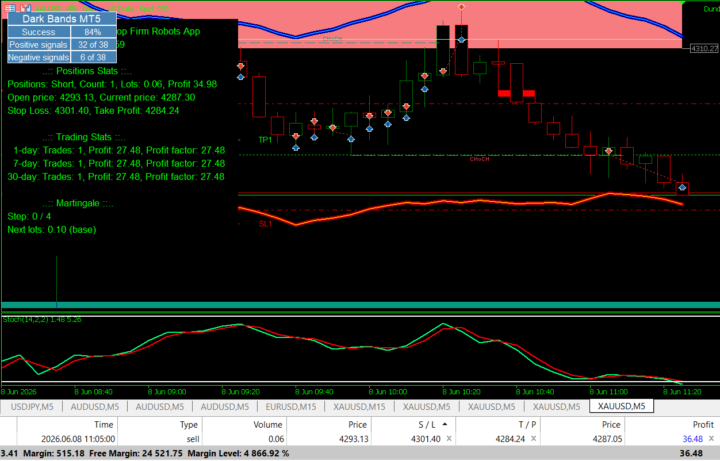Sort trades by the Volume column header
Viewport: 720px width, 461px height.
(x=268, y=425)
